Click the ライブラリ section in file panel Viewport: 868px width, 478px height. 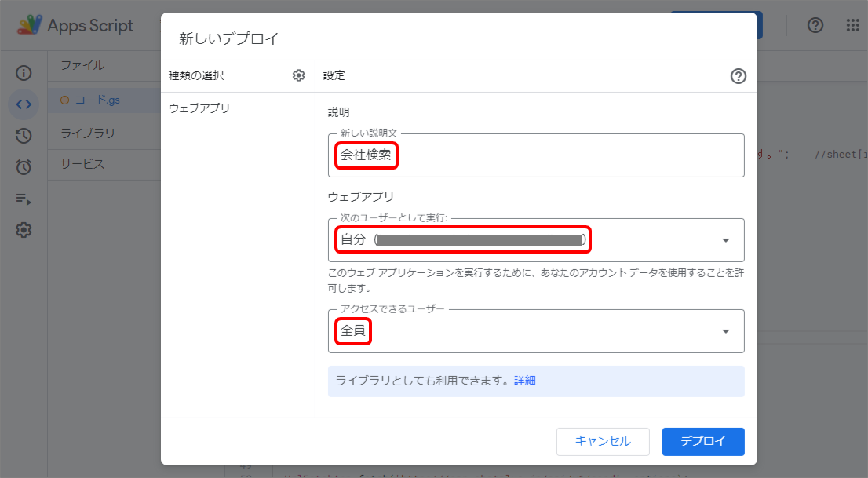[x=87, y=133]
